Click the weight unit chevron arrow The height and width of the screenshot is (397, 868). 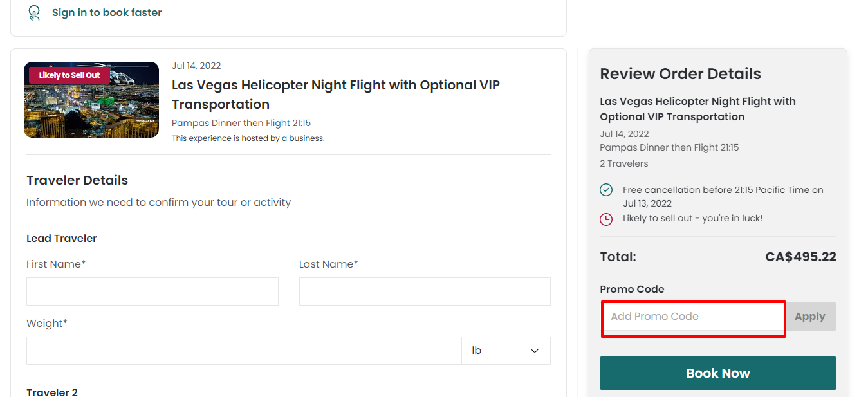pos(535,351)
